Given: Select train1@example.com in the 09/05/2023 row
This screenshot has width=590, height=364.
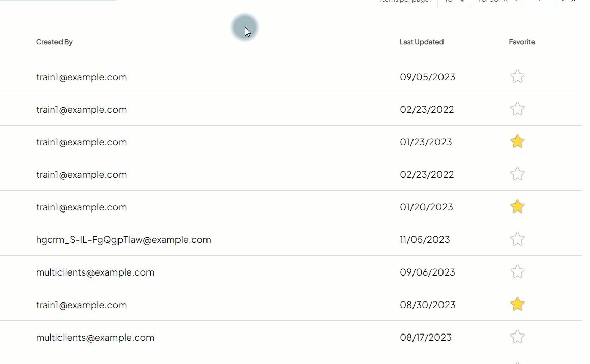Looking at the screenshot, I should point(81,77).
